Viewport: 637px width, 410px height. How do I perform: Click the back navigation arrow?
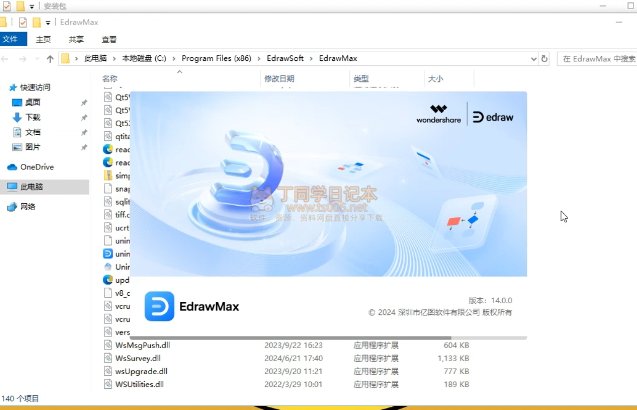coord(5,59)
